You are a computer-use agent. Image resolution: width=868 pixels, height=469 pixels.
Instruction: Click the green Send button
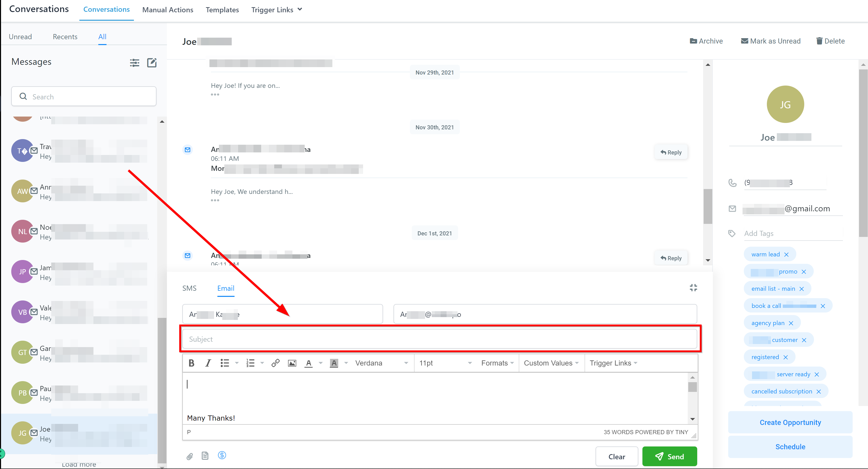click(669, 456)
